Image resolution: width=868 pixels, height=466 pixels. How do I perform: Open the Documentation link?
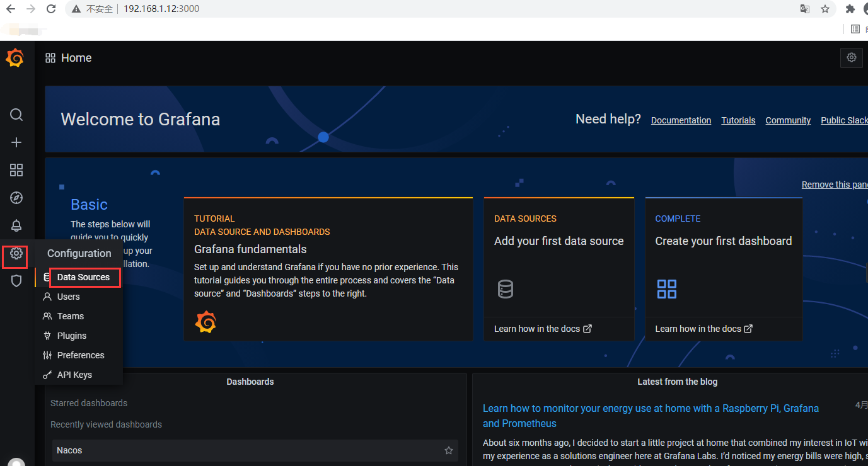pyautogui.click(x=681, y=120)
